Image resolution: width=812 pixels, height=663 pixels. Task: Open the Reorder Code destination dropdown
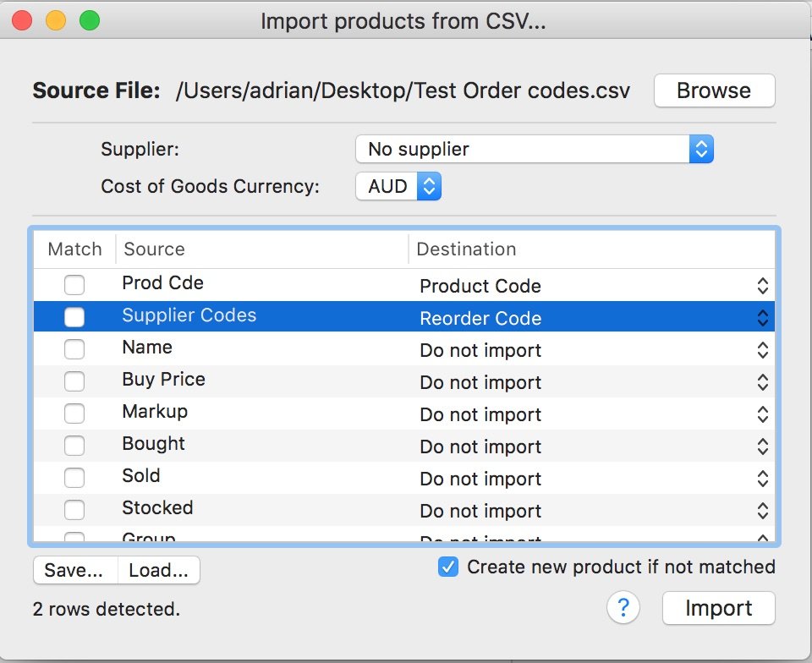[x=762, y=317]
